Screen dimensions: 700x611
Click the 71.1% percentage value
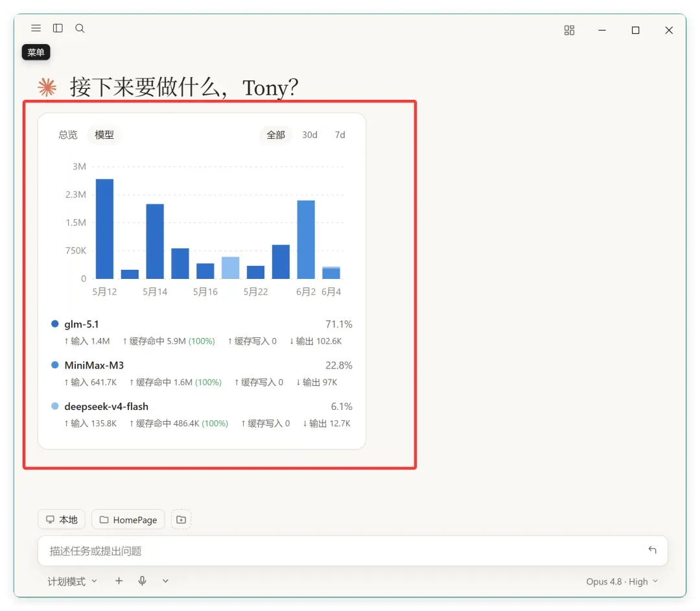[x=339, y=324]
